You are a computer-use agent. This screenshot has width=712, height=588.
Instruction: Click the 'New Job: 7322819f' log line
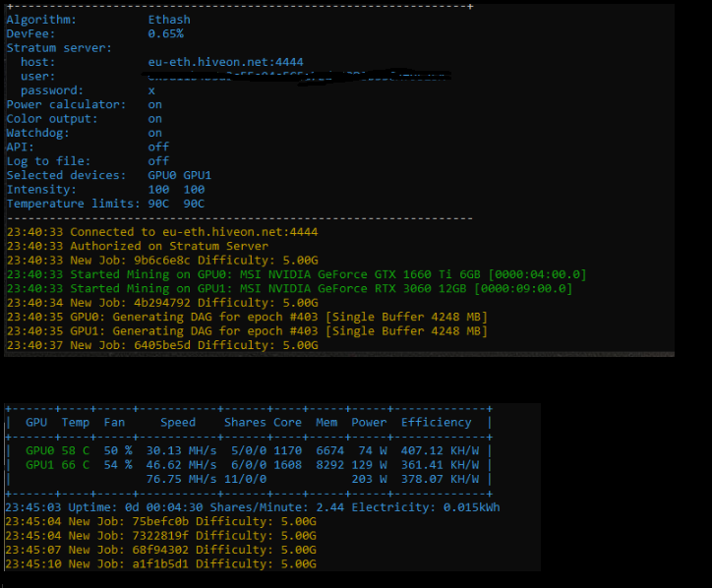click(160, 536)
